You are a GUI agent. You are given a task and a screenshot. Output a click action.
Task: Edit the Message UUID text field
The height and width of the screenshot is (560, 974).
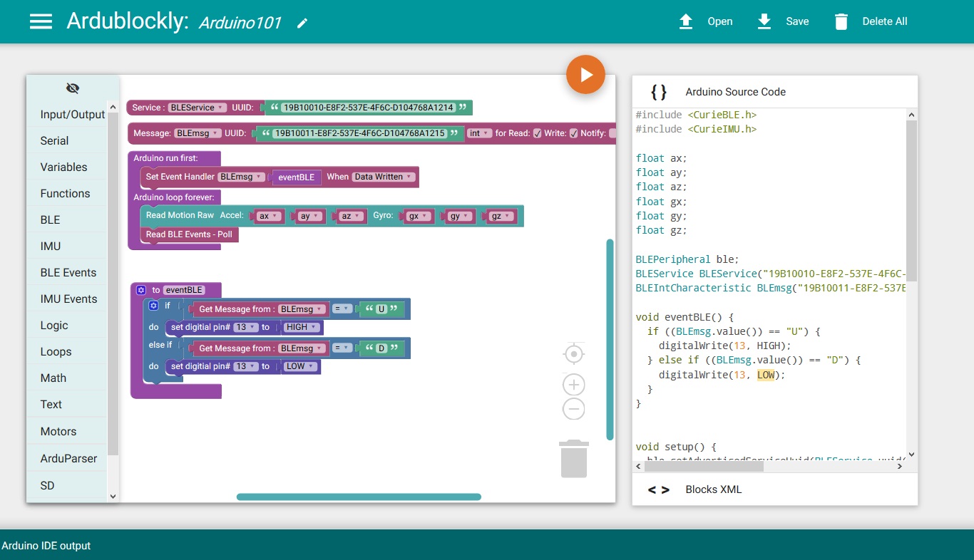point(360,133)
